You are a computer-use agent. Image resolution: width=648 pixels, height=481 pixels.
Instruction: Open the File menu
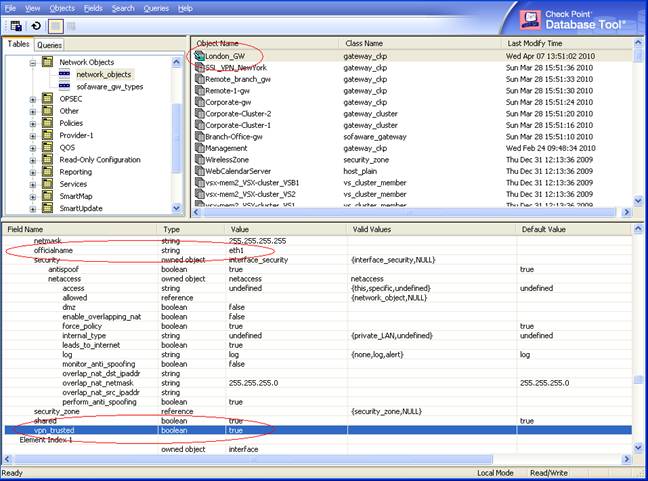[x=10, y=8]
